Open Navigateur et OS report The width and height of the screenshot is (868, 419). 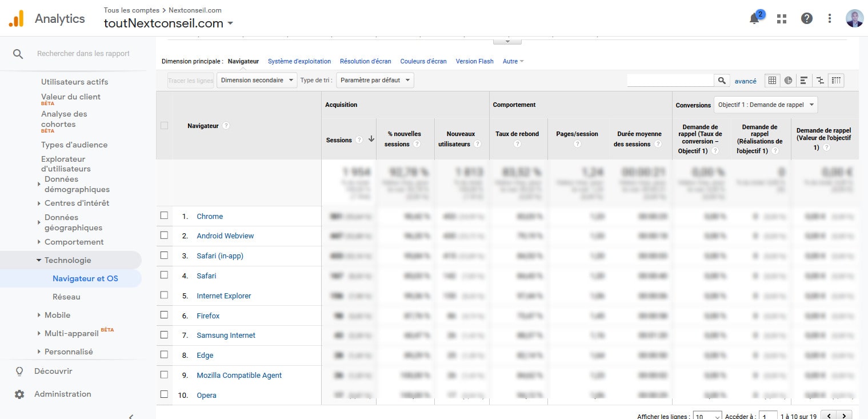[85, 278]
